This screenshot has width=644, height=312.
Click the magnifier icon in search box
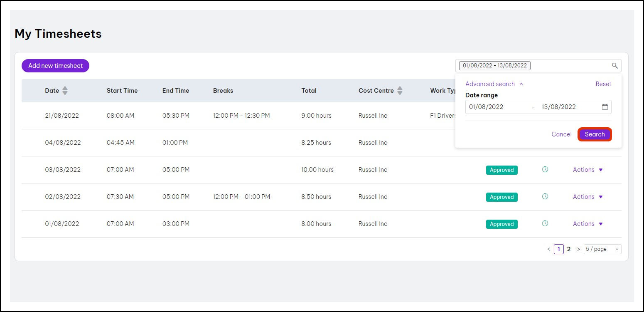615,66
